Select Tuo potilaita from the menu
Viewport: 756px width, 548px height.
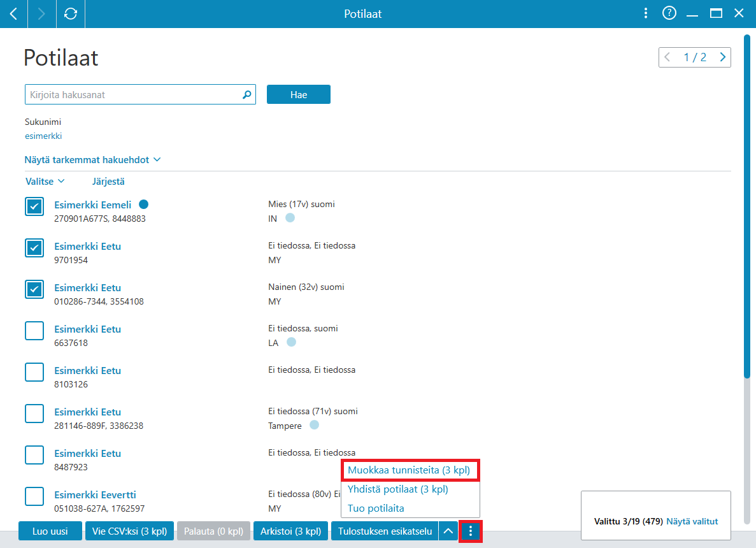(376, 508)
